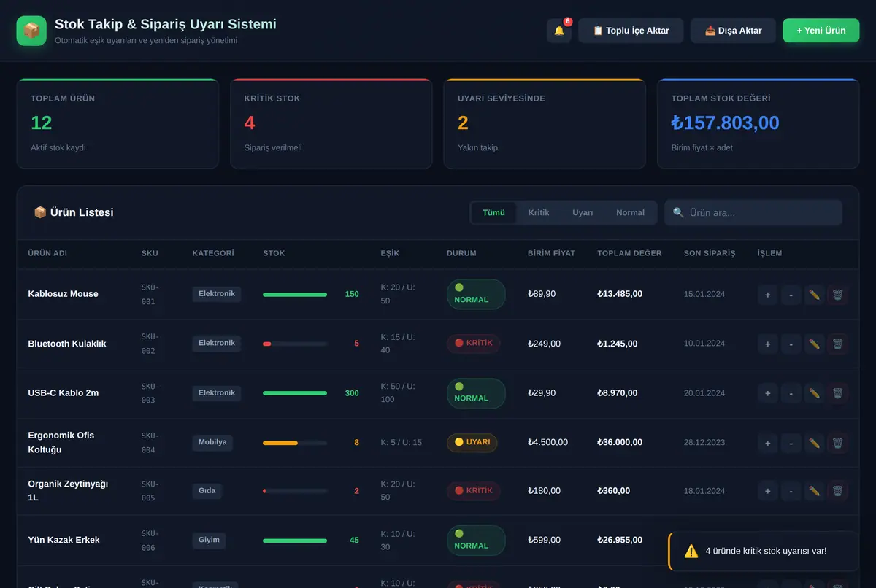This screenshot has width=876, height=588.
Task: Click the Toplu İçe Aktar button
Action: pyautogui.click(x=631, y=31)
